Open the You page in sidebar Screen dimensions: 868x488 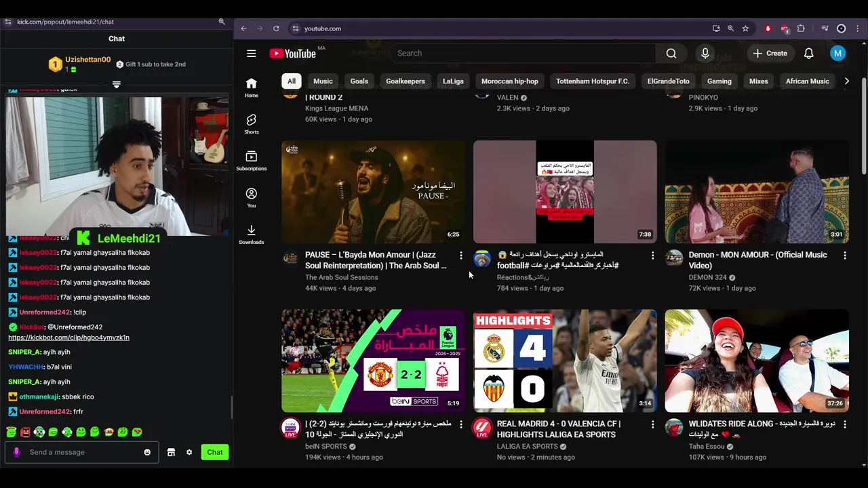(x=252, y=197)
